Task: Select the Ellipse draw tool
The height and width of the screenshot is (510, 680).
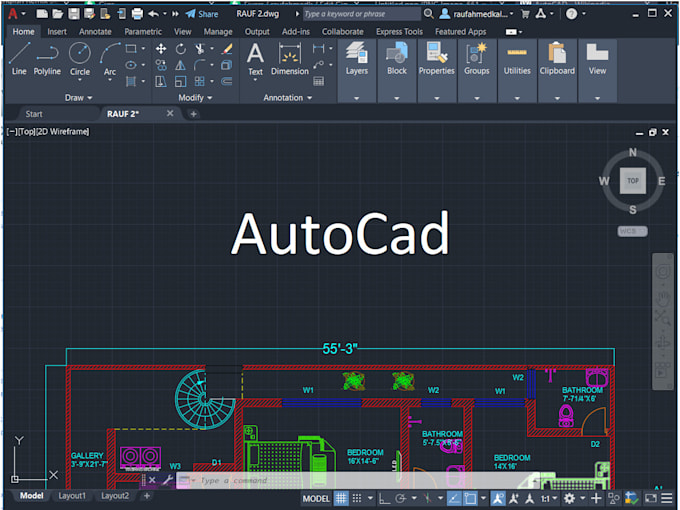Action: (131, 65)
